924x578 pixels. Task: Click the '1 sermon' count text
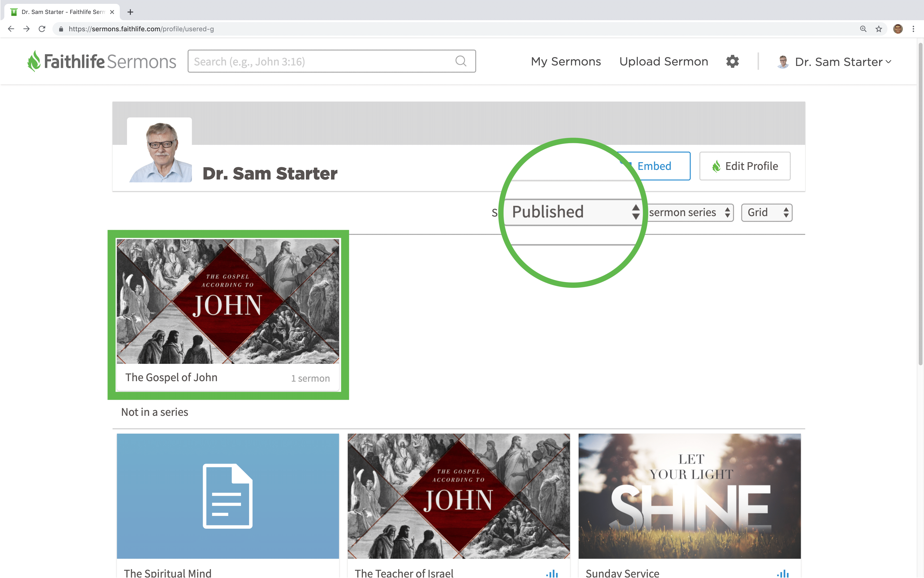click(x=310, y=378)
